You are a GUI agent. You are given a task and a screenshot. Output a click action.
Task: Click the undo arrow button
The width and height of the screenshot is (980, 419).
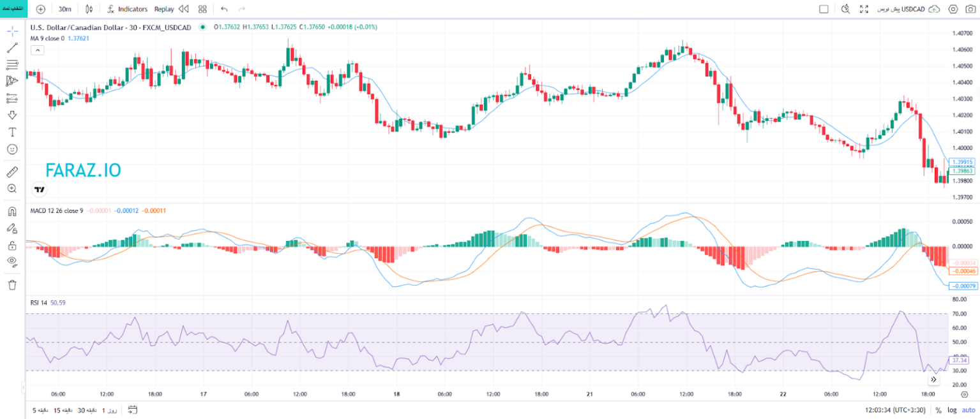(x=223, y=9)
